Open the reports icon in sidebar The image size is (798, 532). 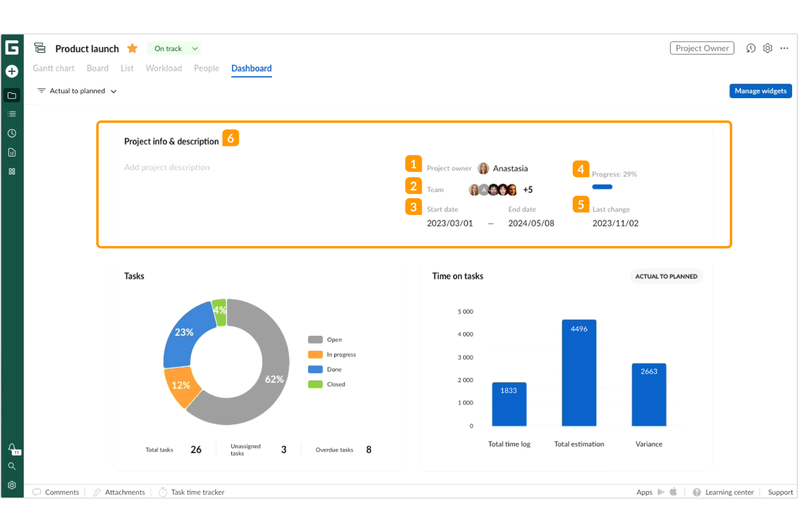[12, 153]
